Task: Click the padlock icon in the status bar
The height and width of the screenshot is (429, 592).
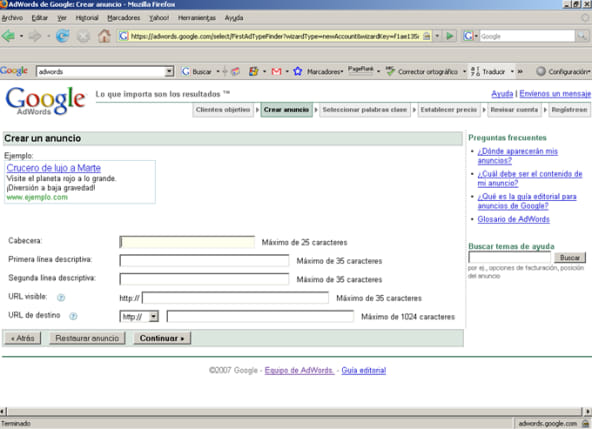Action: point(586,423)
